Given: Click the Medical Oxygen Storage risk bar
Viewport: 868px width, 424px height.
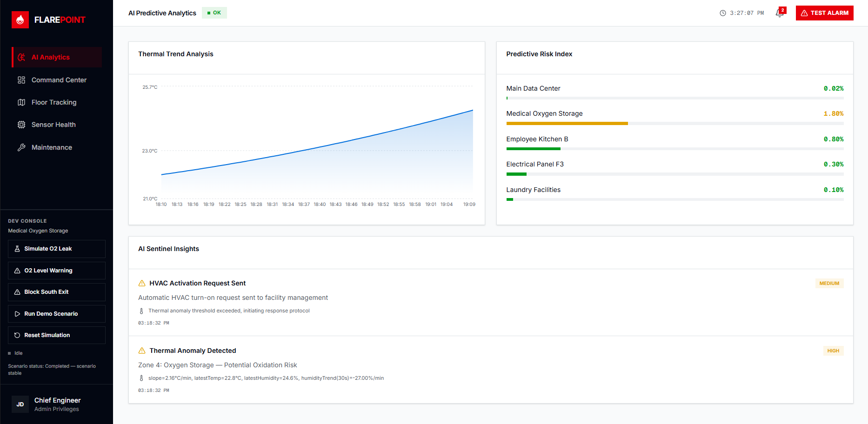Looking at the screenshot, I should click(x=567, y=123).
